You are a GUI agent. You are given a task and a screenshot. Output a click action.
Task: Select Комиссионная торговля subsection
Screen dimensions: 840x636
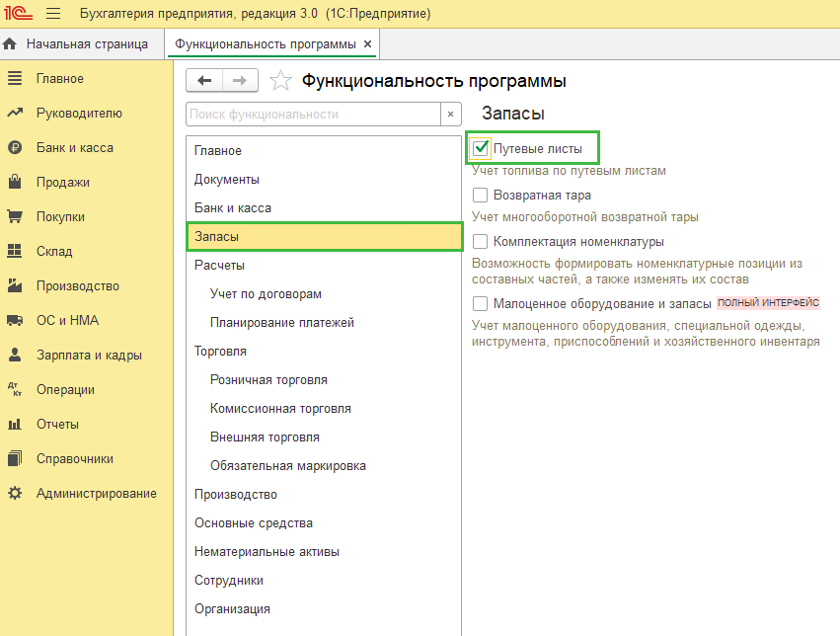[324, 408]
